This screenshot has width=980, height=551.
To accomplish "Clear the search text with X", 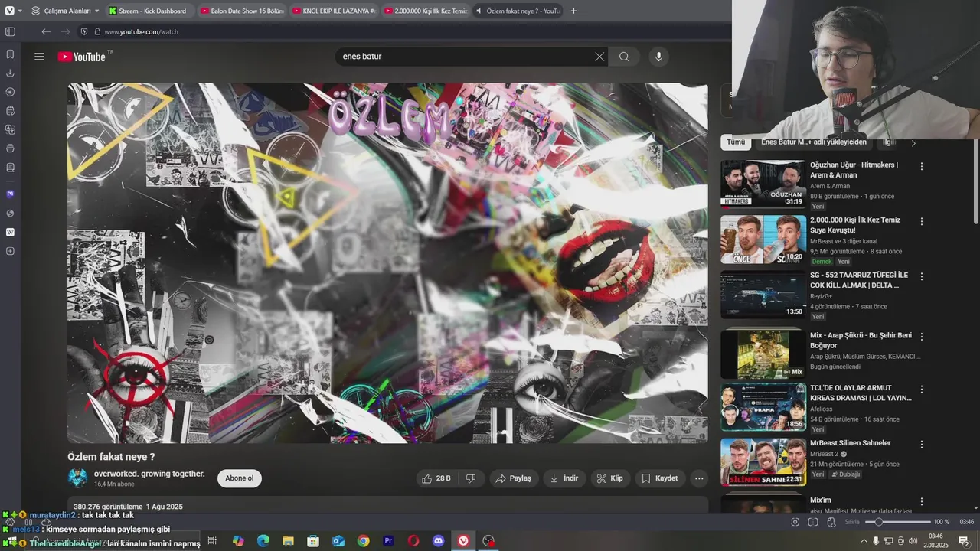I will [x=599, y=56].
